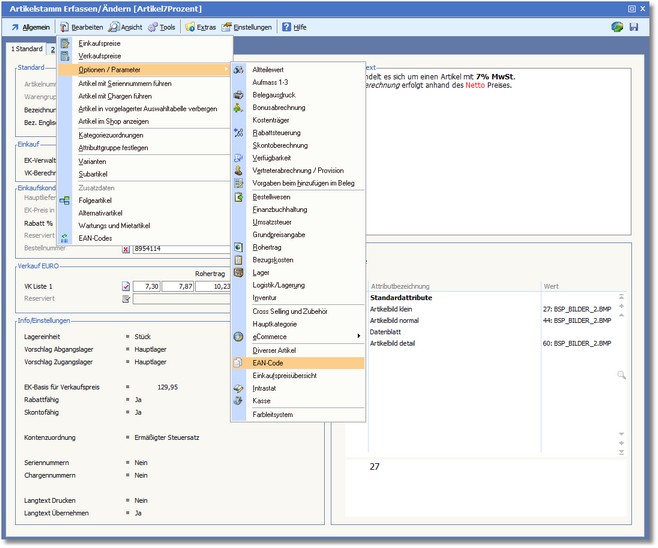Viewport: 658px width, 548px height.
Task: Click the Allgemein toolbar button
Action: (x=30, y=27)
